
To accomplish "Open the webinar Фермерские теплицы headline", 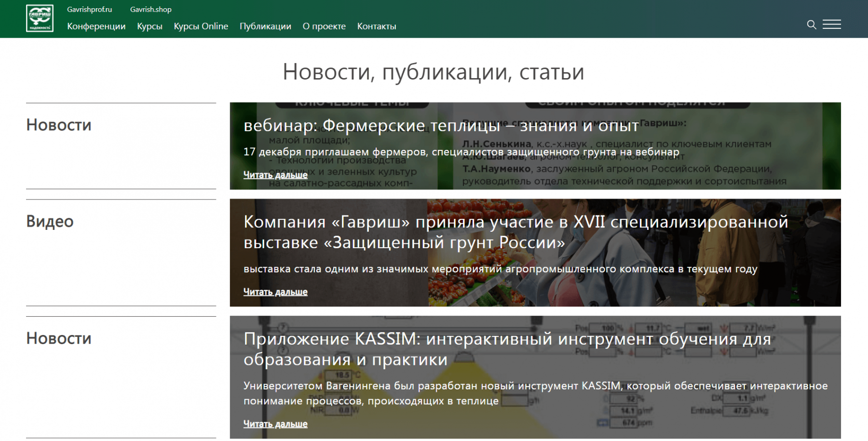I will click(441, 125).
